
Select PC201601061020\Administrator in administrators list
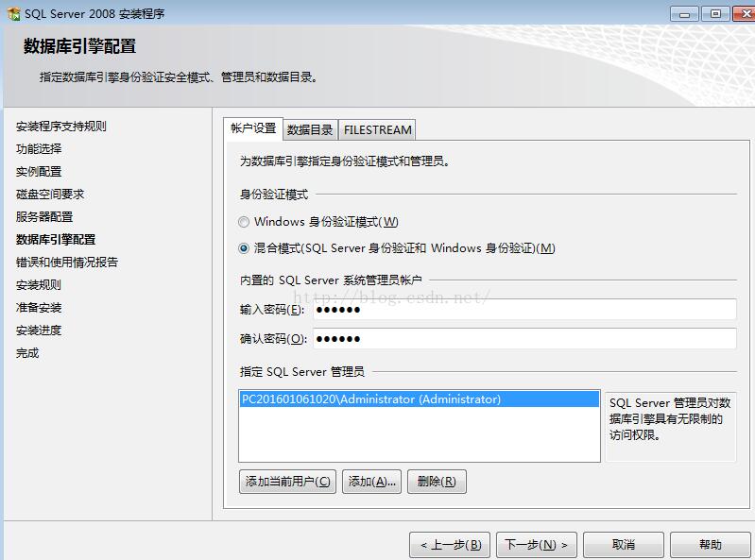coord(419,399)
